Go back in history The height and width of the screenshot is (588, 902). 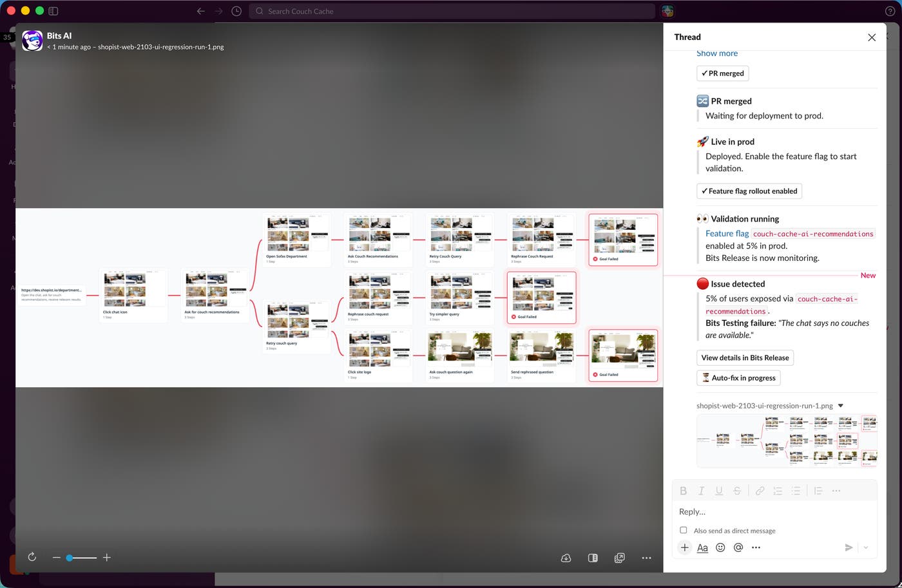201,11
